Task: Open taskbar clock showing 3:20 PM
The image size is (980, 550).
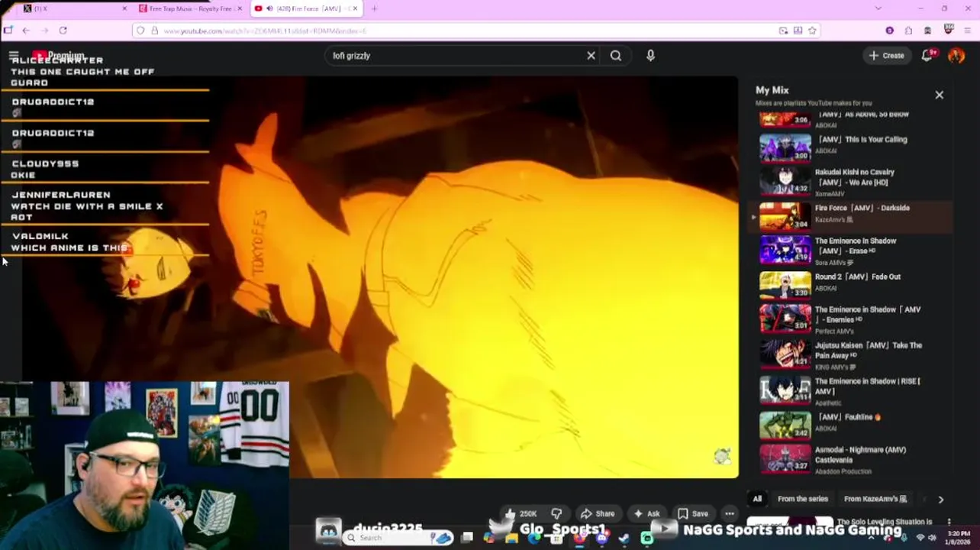Action: 959,538
